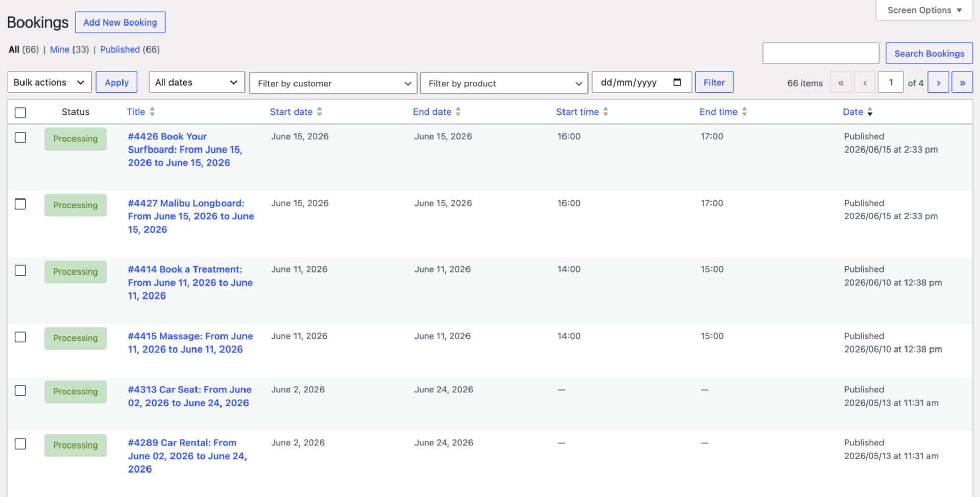The image size is (980, 497).
Task: Select the checkbox for #4414 Book a Treatment
Action: (x=20, y=270)
